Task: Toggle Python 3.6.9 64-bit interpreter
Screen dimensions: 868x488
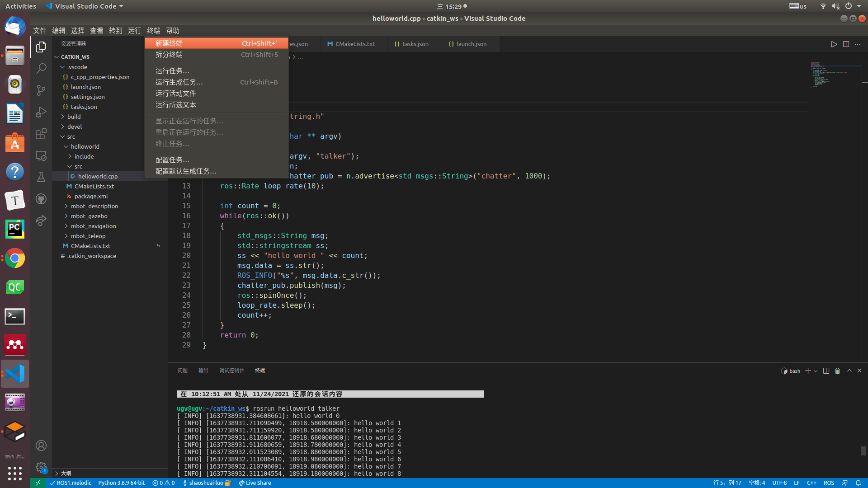Action: coord(120,482)
